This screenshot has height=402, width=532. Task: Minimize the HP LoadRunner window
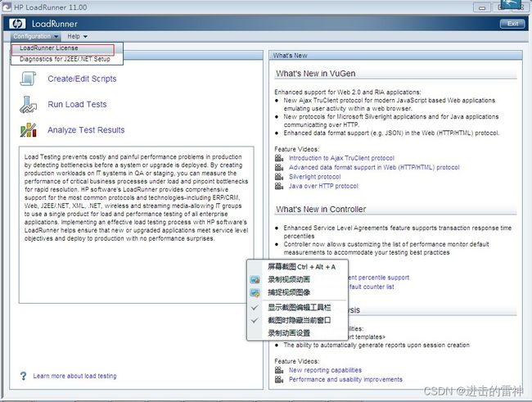pyautogui.click(x=482, y=7)
